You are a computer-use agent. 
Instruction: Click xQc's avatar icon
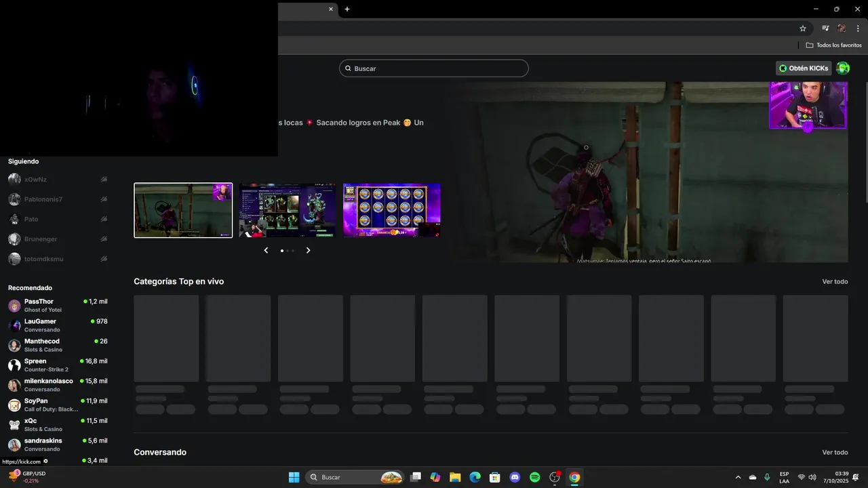click(14, 425)
